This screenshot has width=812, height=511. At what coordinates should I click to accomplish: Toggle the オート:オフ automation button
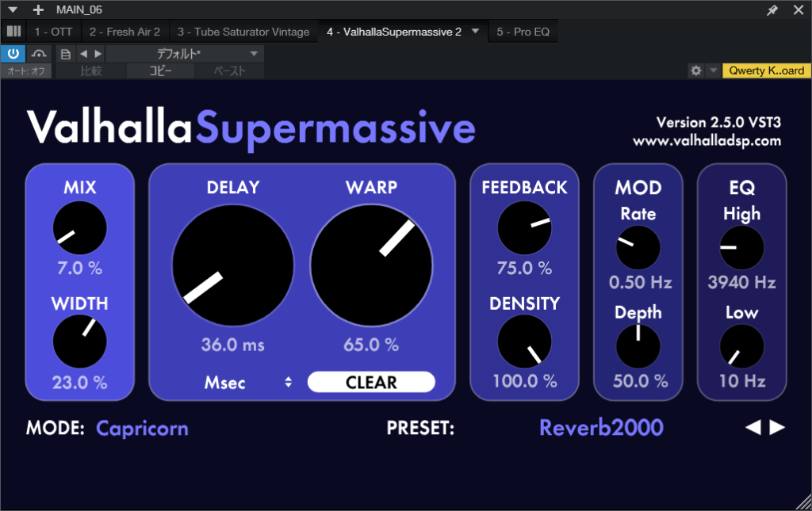[x=27, y=71]
